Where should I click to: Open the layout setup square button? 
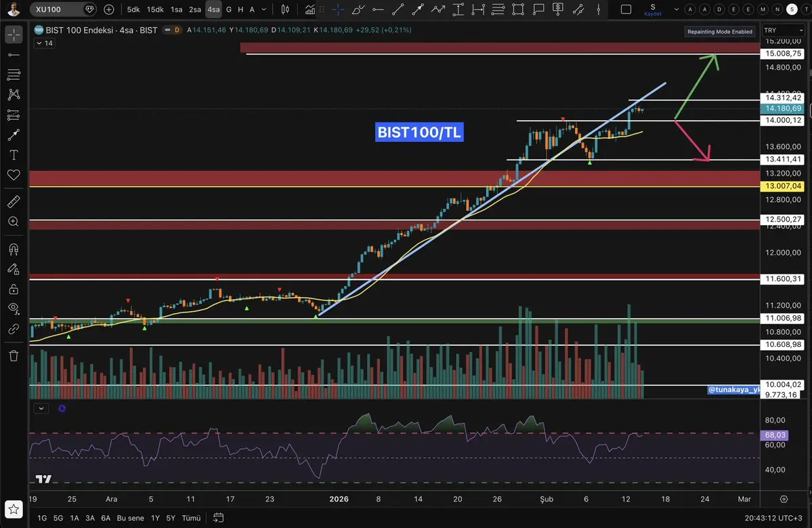[x=626, y=9]
